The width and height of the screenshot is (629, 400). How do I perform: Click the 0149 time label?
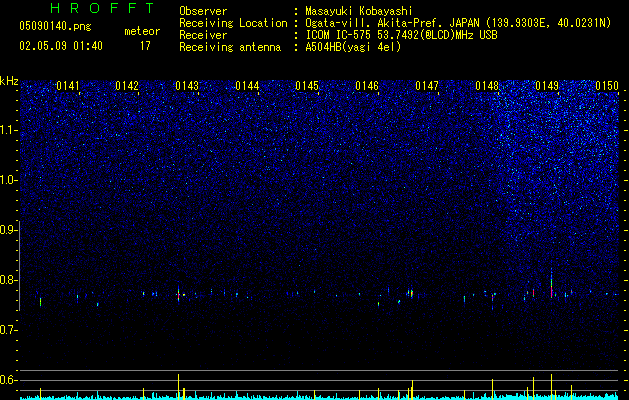pos(547,86)
